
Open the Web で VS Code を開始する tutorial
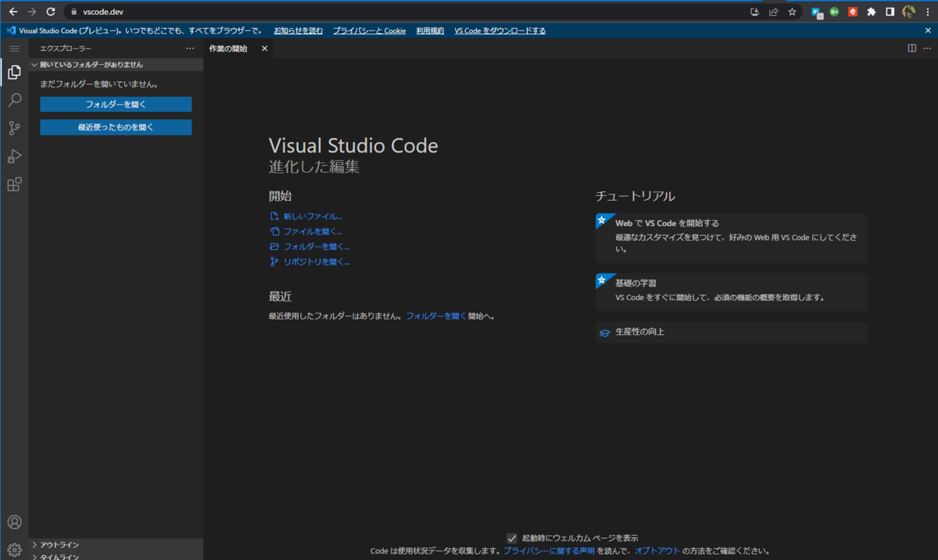click(x=732, y=237)
